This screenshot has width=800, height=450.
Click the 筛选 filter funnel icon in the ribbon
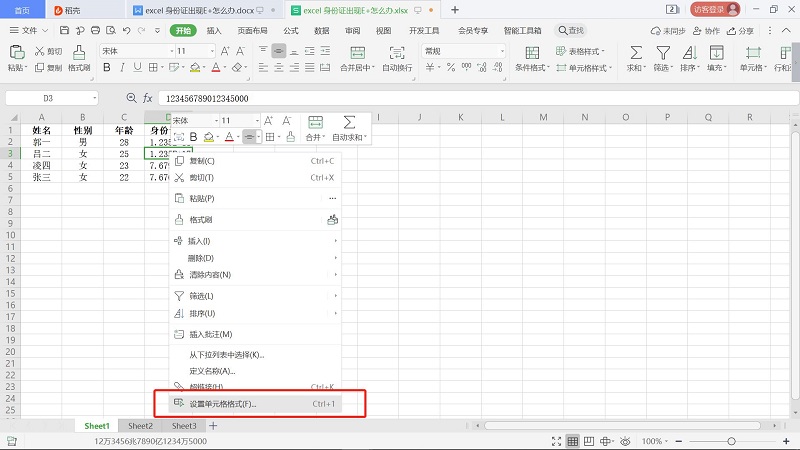coord(662,53)
